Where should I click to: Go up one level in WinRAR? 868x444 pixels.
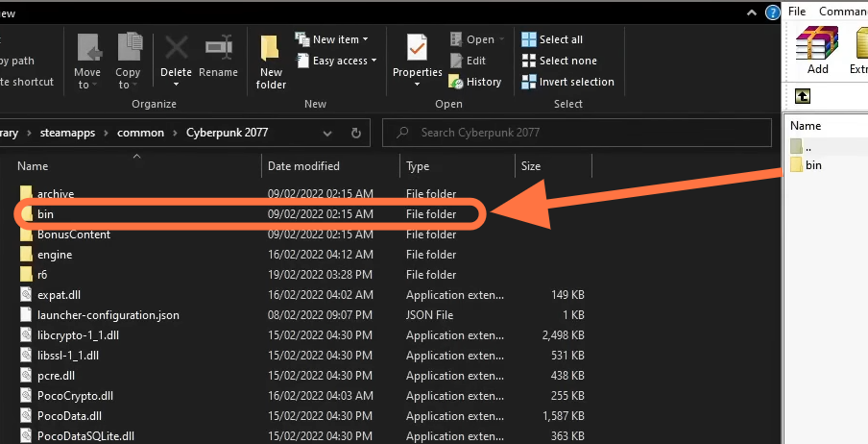802,96
